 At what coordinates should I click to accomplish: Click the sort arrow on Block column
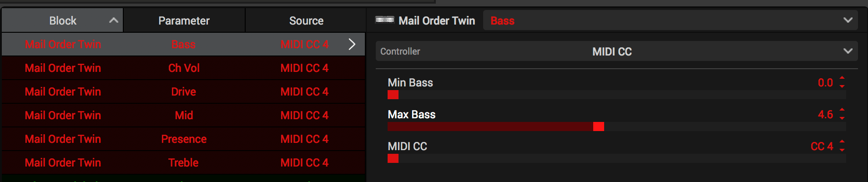[x=114, y=20]
